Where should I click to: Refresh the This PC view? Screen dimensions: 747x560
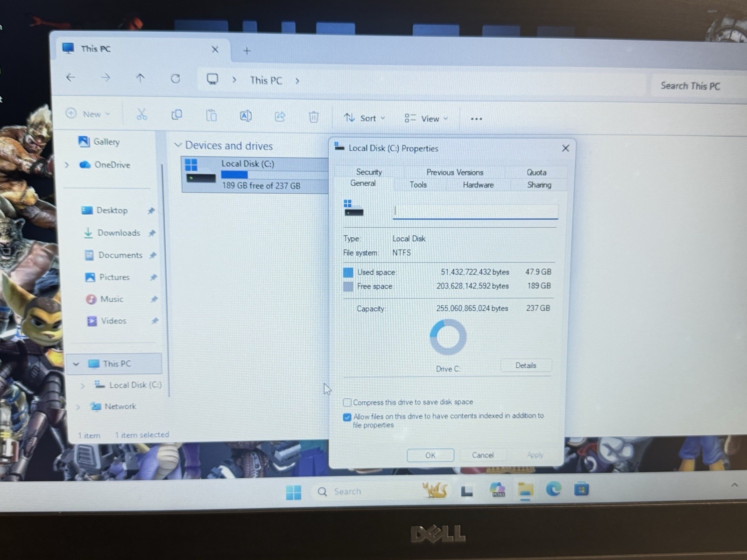pyautogui.click(x=176, y=79)
